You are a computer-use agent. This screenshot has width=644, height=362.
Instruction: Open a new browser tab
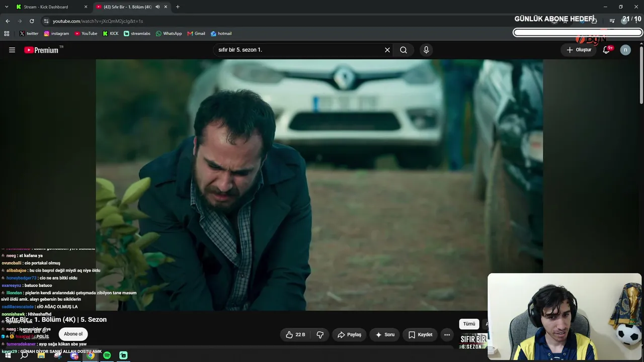tap(178, 7)
